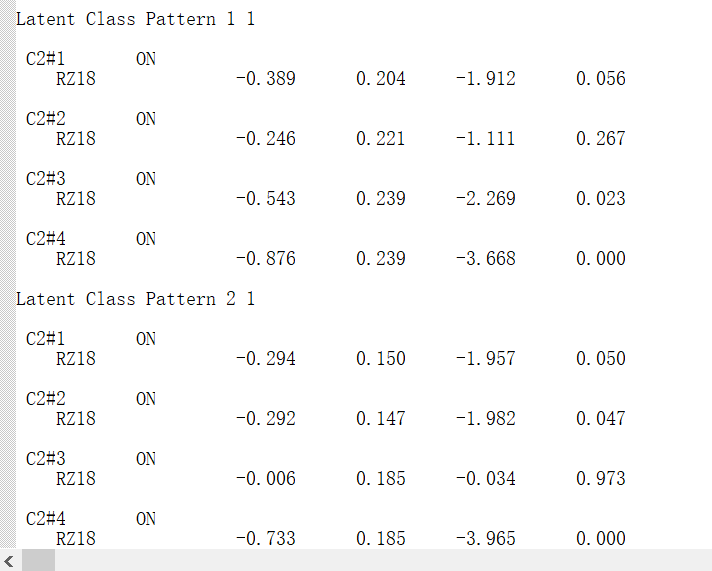
Task: Click the 'Latent Class Pattern 2 1' heading
Action: pyautogui.click(x=135, y=299)
